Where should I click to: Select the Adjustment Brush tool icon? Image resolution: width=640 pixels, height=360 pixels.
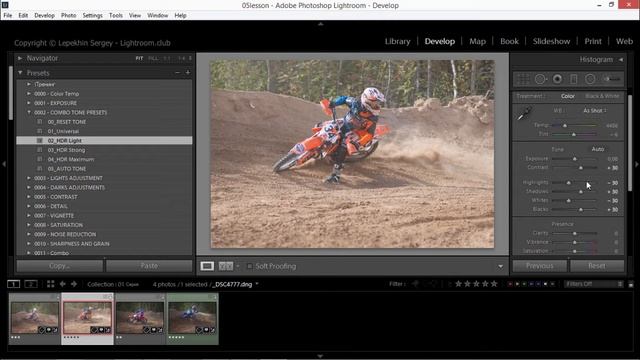point(612,79)
